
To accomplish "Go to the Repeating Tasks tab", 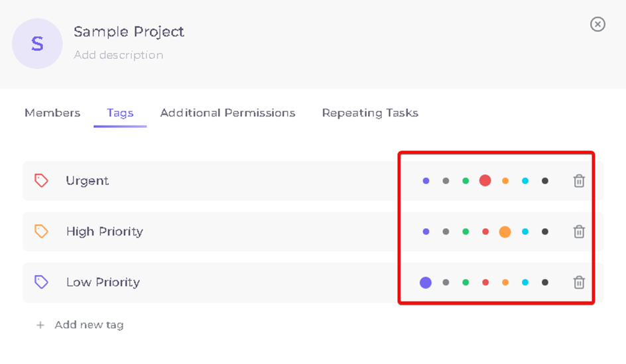I will tap(370, 113).
